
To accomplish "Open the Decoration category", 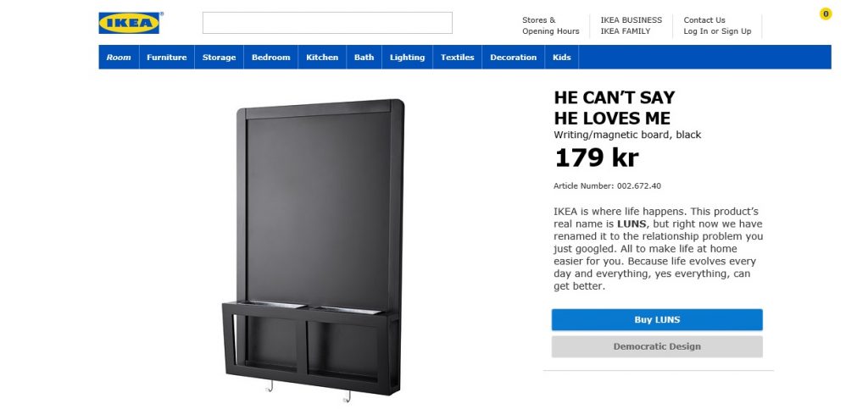I will pyautogui.click(x=513, y=57).
